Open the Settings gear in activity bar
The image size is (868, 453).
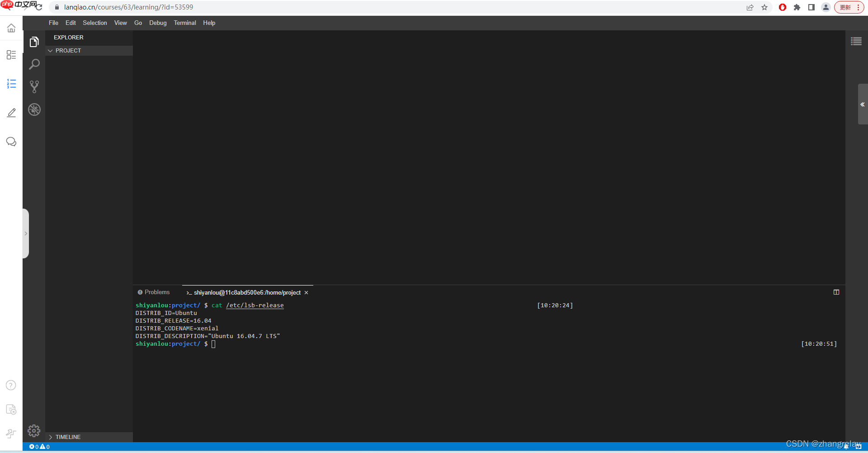tap(34, 430)
